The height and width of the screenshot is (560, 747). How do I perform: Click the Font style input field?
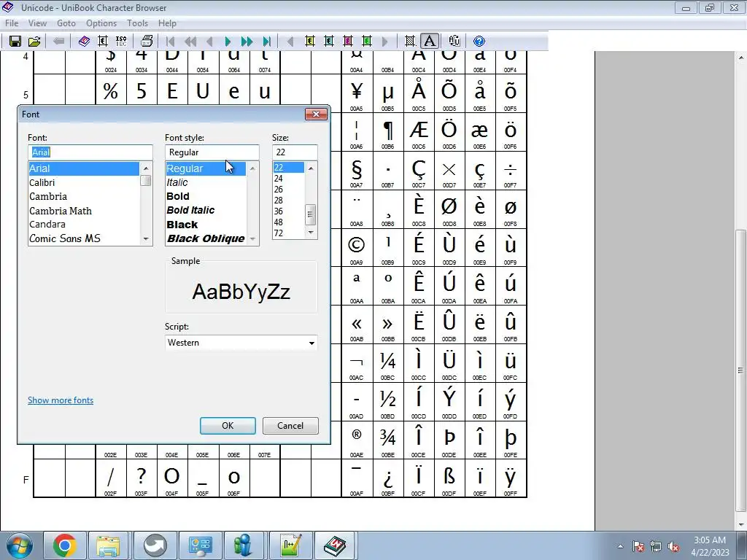[212, 152]
